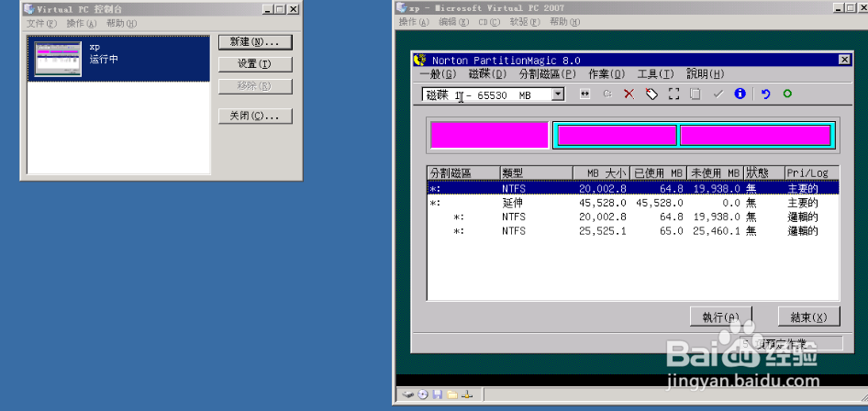Click the tag-shaped label partition icon
This screenshot has height=411, width=868.
pos(651,94)
